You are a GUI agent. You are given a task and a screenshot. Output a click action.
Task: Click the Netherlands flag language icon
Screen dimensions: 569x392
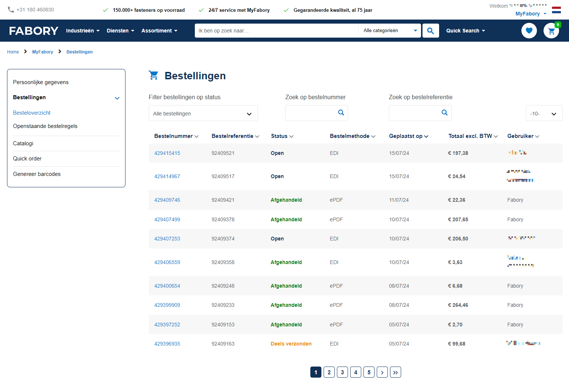click(x=556, y=10)
